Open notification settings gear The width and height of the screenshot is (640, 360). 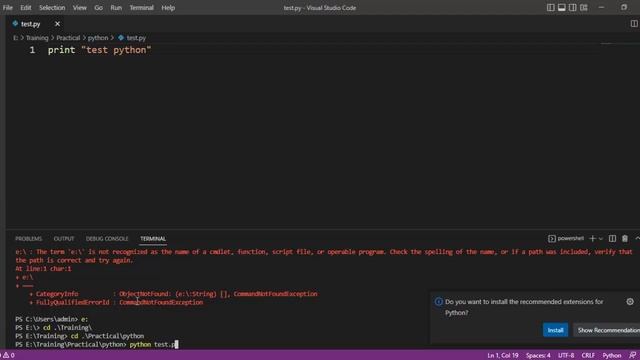pyautogui.click(x=630, y=302)
